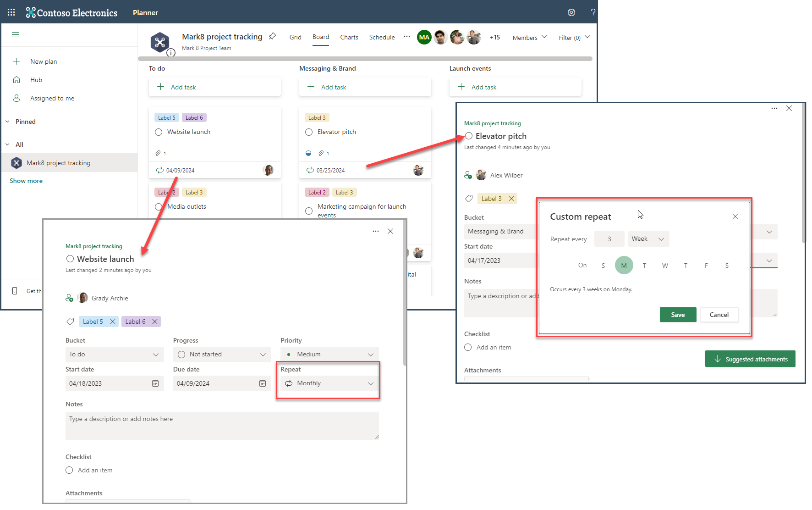Click the New plan plus icon
Screen dimensions: 812x510
[16, 61]
